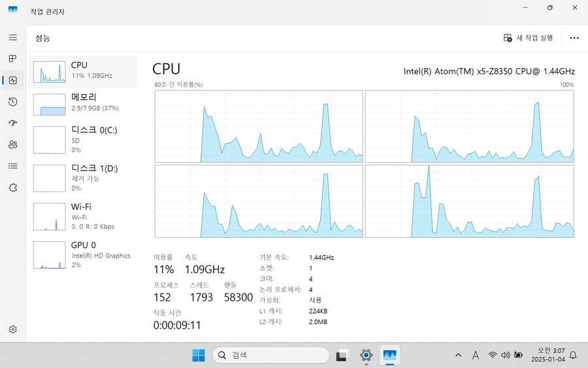
Task: Click the taskbar 검색 search box
Action: (270, 355)
